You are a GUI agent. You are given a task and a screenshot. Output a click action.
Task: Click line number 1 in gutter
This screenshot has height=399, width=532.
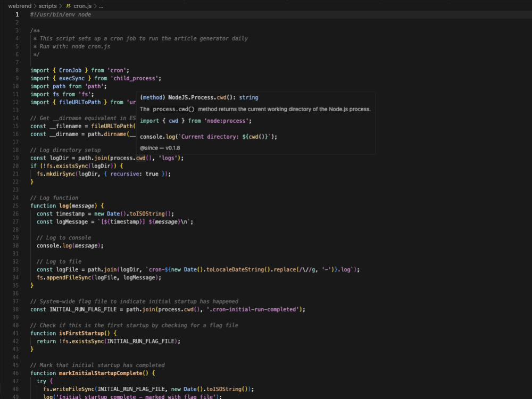click(x=17, y=14)
